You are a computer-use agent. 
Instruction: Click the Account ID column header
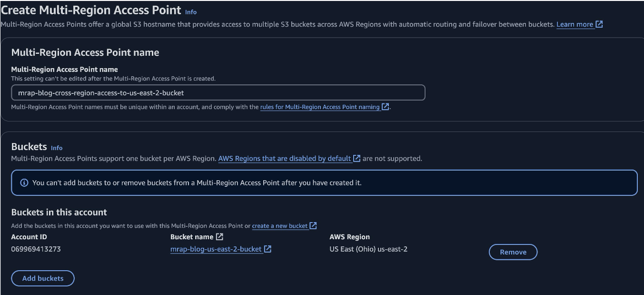pos(29,237)
